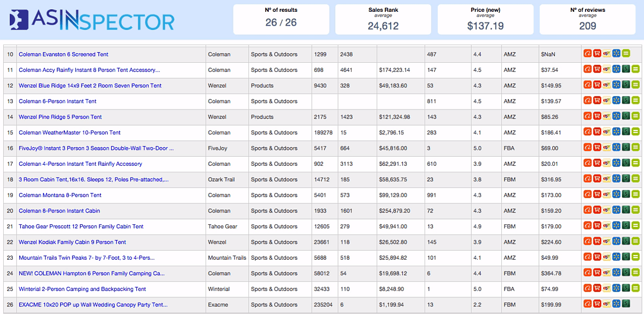Click Walmart icon for FiveJoy Instant 3 Person row
644x314 pixels.
tap(616, 147)
